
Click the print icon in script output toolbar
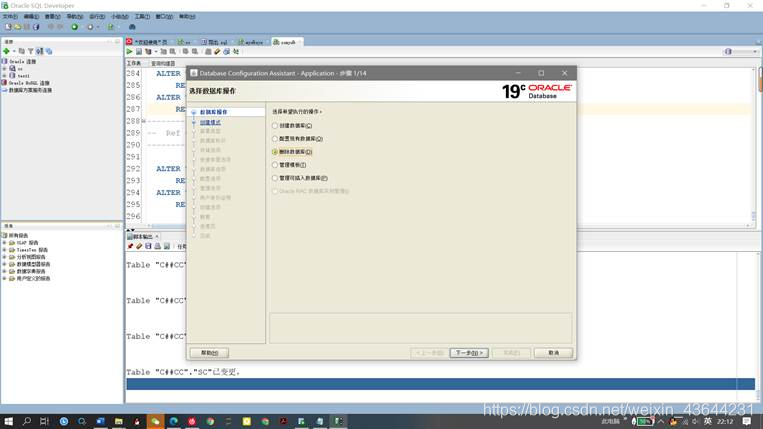158,247
